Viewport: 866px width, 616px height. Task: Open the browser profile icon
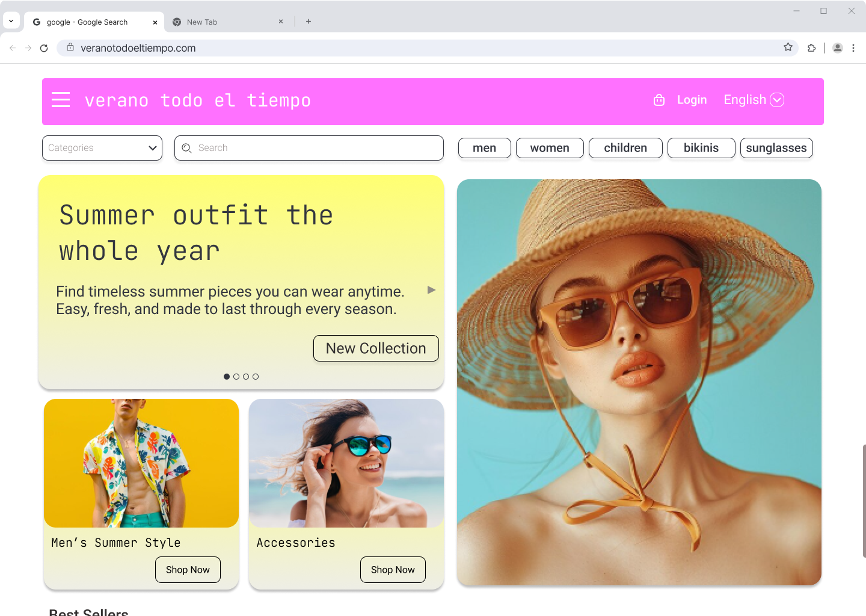[x=837, y=48]
